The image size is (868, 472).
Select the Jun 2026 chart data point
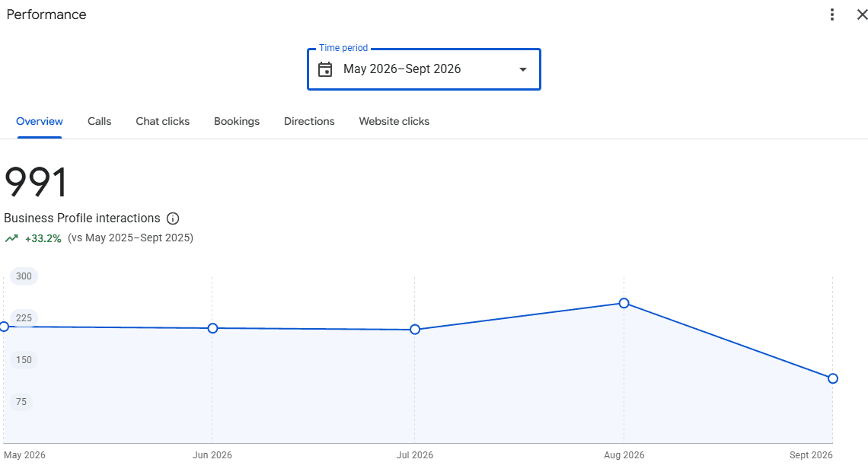tap(212, 328)
